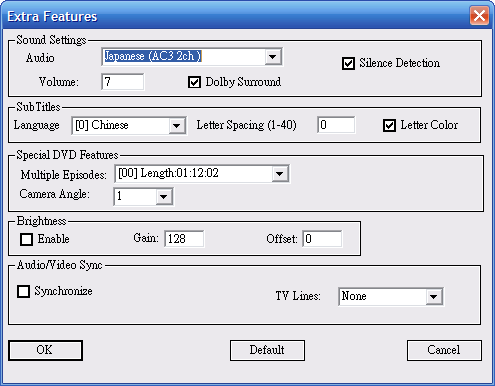
Task: Click the Extra Features title text
Action: click(x=52, y=16)
